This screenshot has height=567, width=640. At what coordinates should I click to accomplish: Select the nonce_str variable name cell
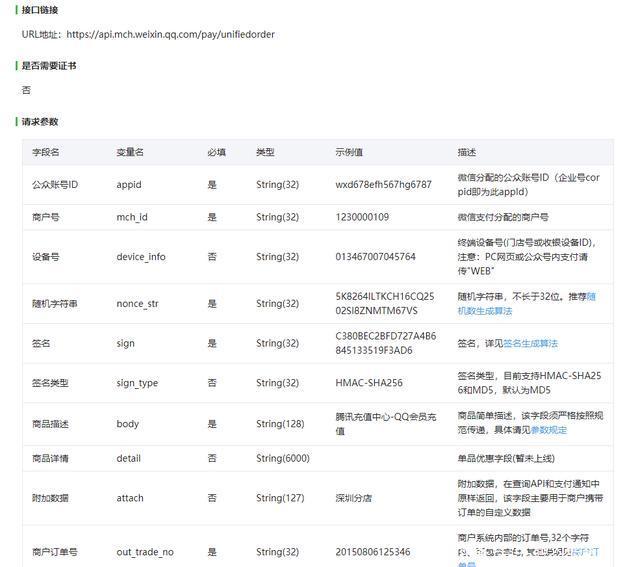[x=138, y=304]
